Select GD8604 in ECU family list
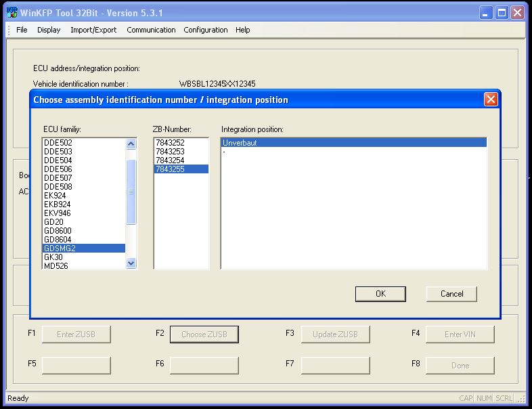This screenshot has height=409, width=532. tap(83, 240)
